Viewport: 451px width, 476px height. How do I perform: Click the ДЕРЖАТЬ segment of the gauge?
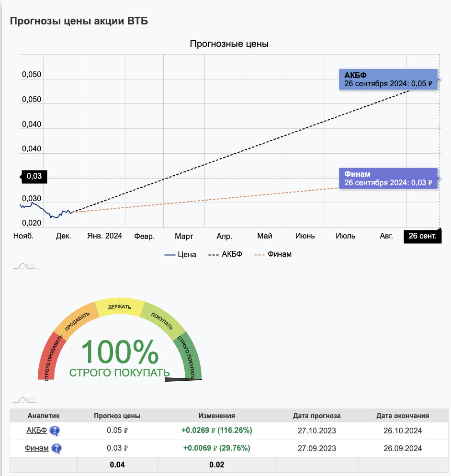tap(119, 306)
